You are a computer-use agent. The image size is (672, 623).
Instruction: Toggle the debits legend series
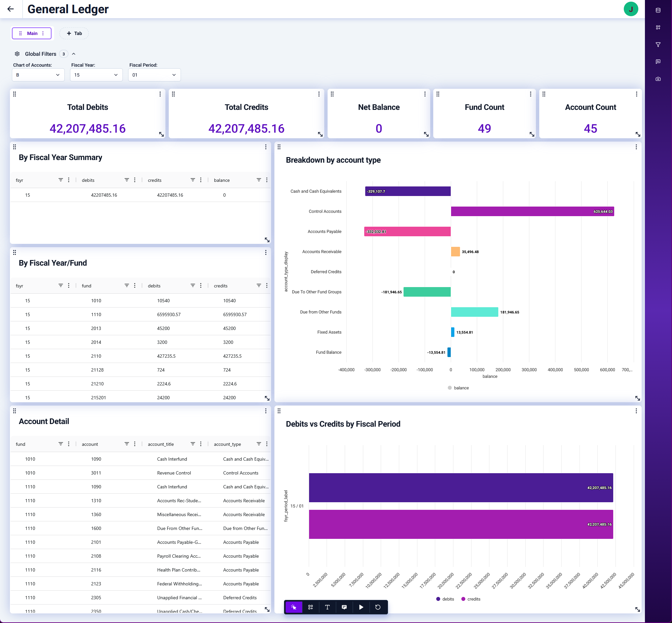click(444, 599)
